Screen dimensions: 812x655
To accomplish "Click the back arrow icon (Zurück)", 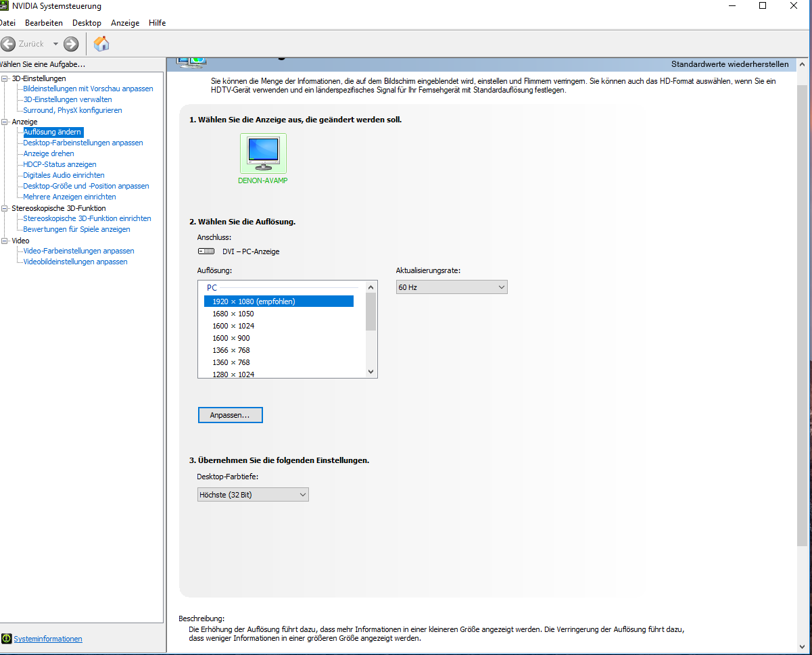I will click(8, 44).
